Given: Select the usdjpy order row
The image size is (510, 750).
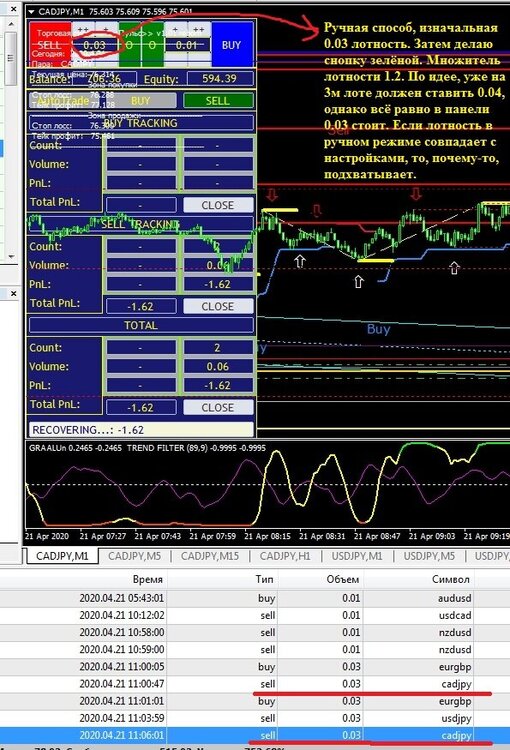Looking at the screenshot, I should [x=255, y=718].
